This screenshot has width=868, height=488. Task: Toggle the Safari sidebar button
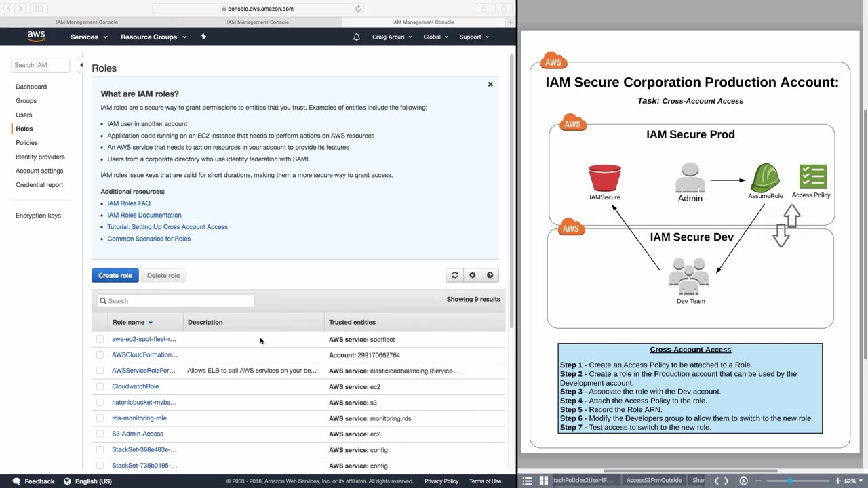coord(39,8)
